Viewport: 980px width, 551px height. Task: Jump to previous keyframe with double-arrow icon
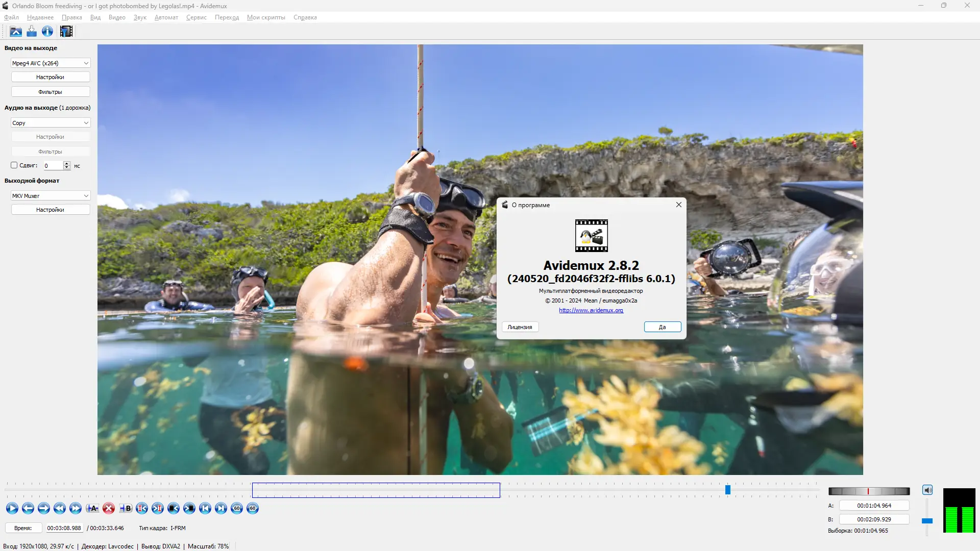pos(60,508)
